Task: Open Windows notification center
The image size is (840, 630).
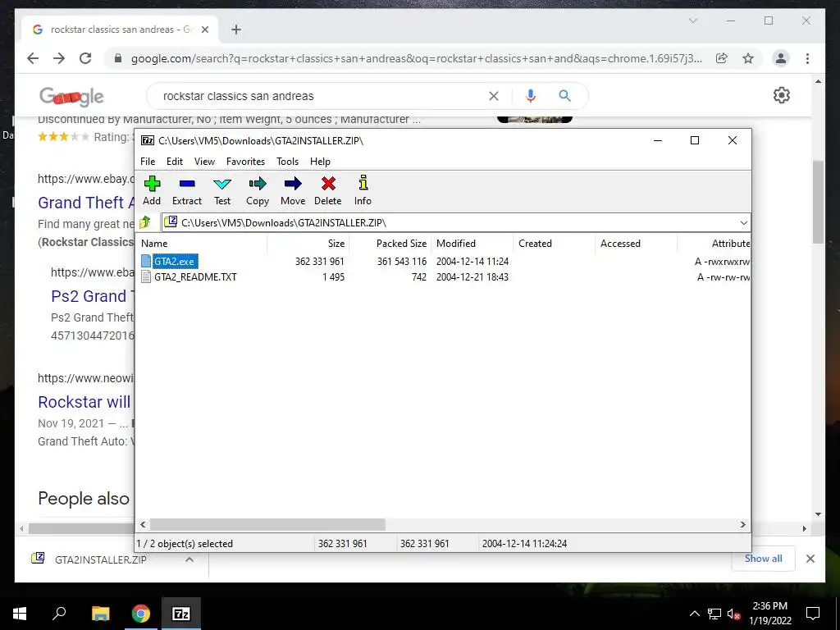Action: pyautogui.click(x=813, y=614)
